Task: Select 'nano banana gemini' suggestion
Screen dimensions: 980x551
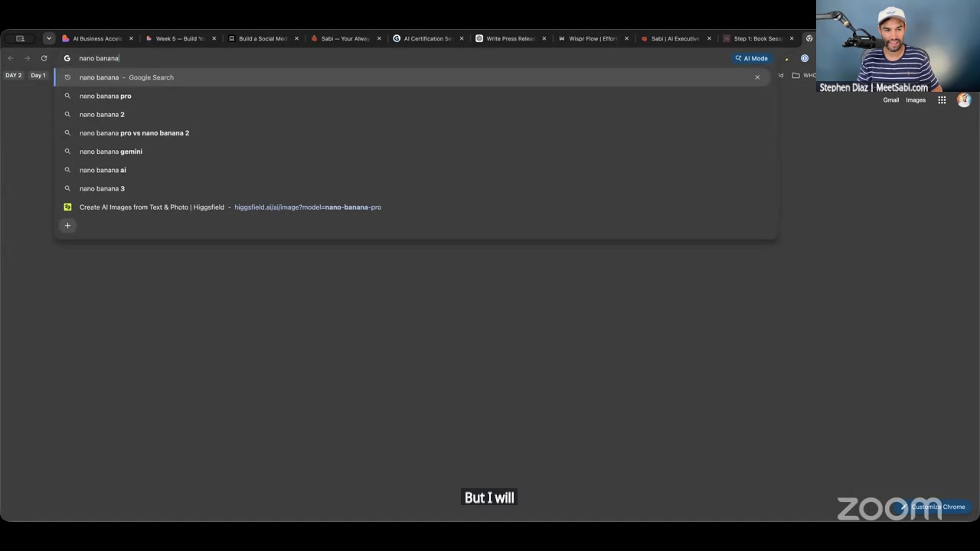Action: tap(415, 152)
